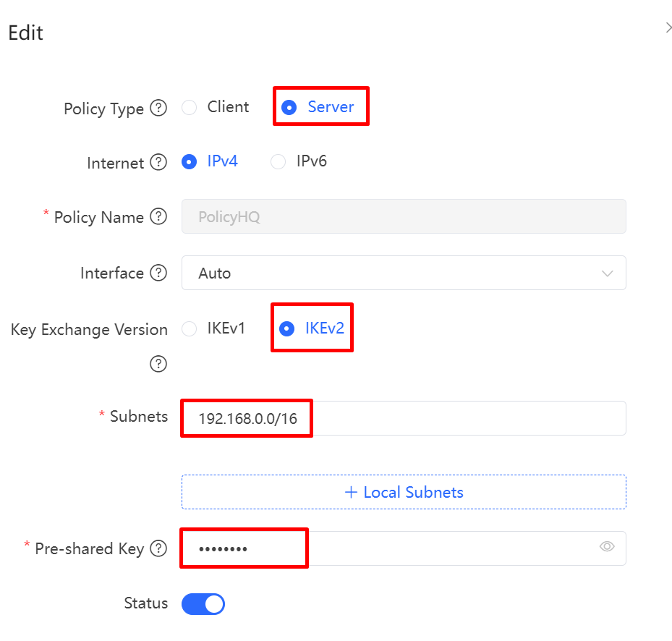672x641 pixels.
Task: Open the Key Exchange Version help tooltip
Action: (158, 364)
